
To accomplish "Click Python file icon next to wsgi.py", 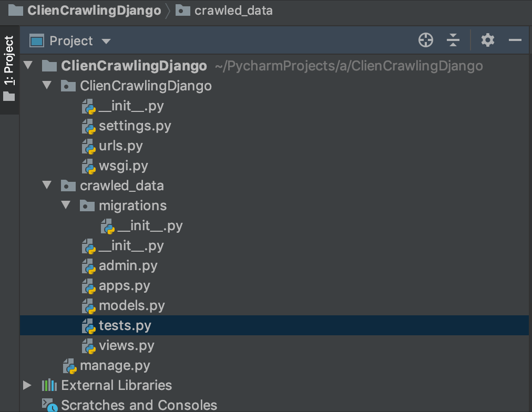I will point(89,167).
